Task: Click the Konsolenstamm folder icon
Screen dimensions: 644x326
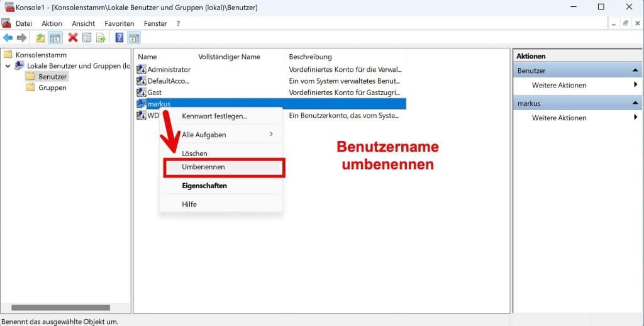Action: [8, 54]
